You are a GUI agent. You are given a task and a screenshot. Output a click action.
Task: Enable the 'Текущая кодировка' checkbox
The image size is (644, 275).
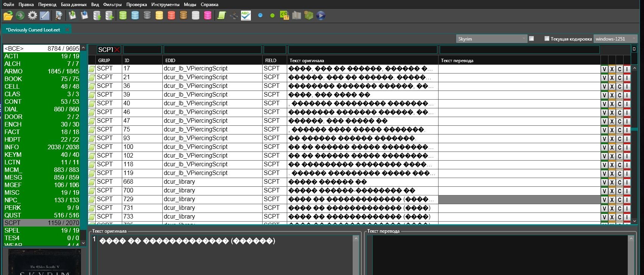pyautogui.click(x=546, y=39)
